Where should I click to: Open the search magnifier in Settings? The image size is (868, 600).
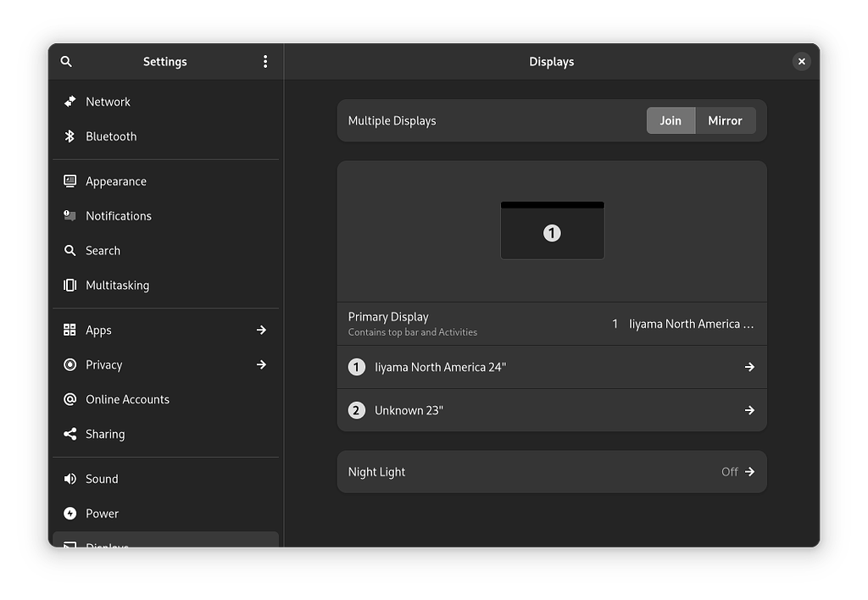[66, 61]
